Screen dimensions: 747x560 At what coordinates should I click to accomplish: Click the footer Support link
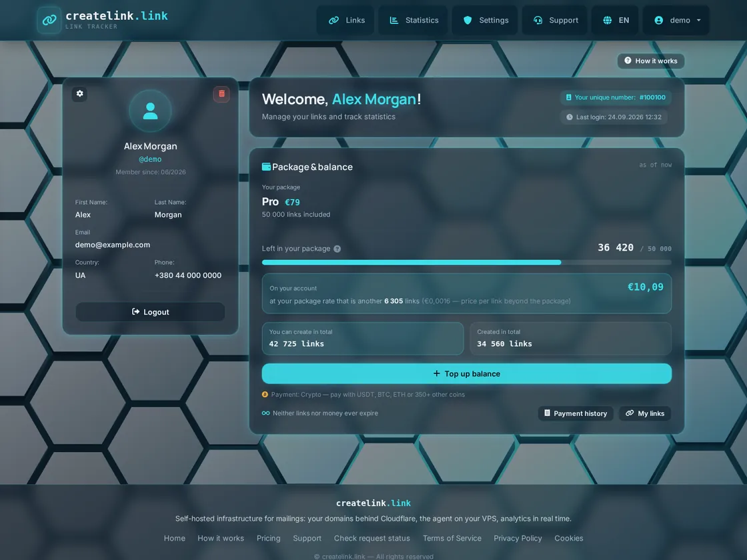coord(307,538)
